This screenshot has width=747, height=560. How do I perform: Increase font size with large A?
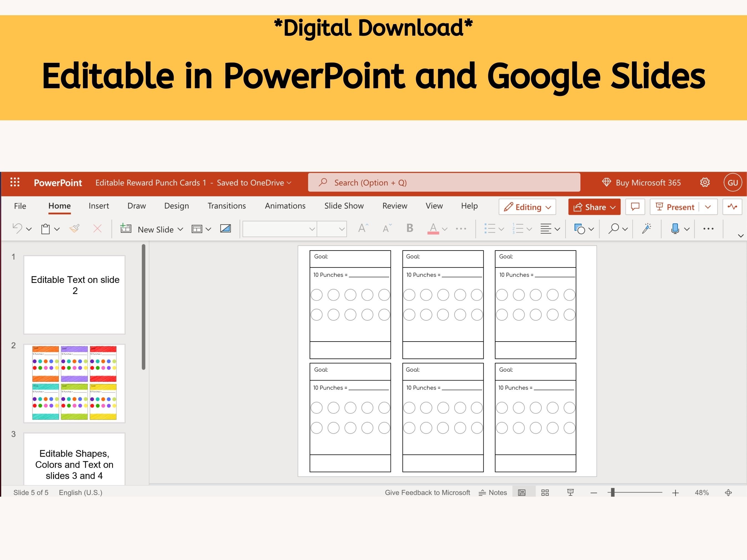tap(363, 228)
